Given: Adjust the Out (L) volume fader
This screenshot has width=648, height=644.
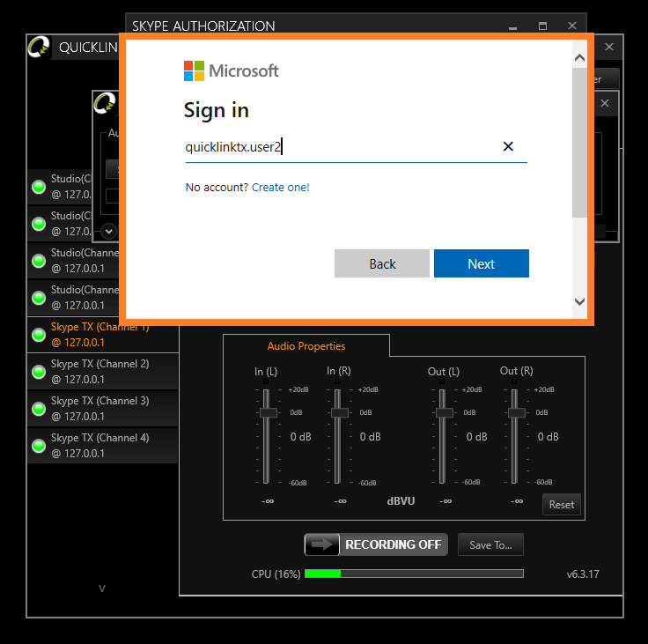Looking at the screenshot, I should [445, 413].
